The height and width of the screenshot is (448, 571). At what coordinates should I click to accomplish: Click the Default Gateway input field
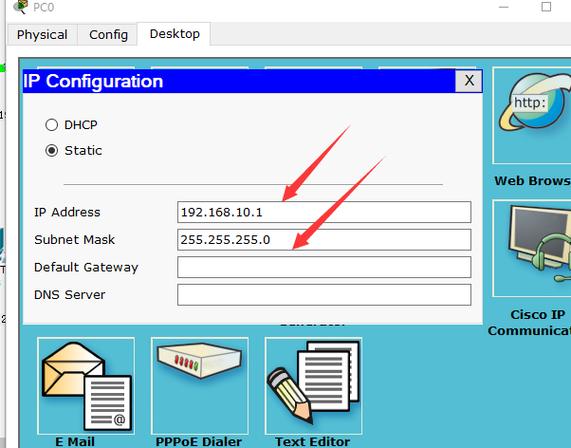324,267
